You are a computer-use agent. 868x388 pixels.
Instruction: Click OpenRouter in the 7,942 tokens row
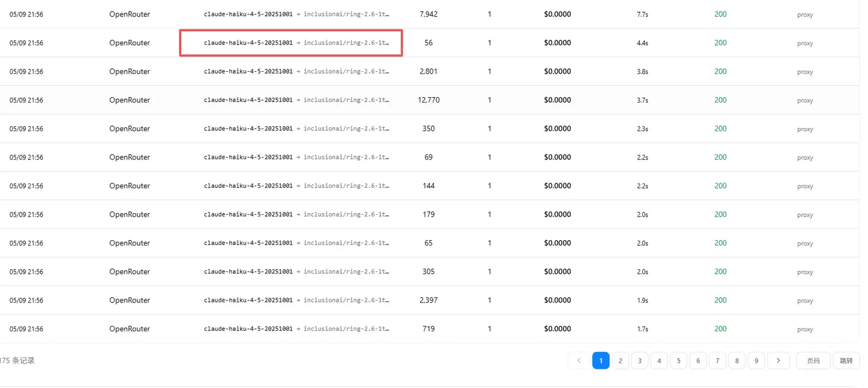[x=130, y=14]
